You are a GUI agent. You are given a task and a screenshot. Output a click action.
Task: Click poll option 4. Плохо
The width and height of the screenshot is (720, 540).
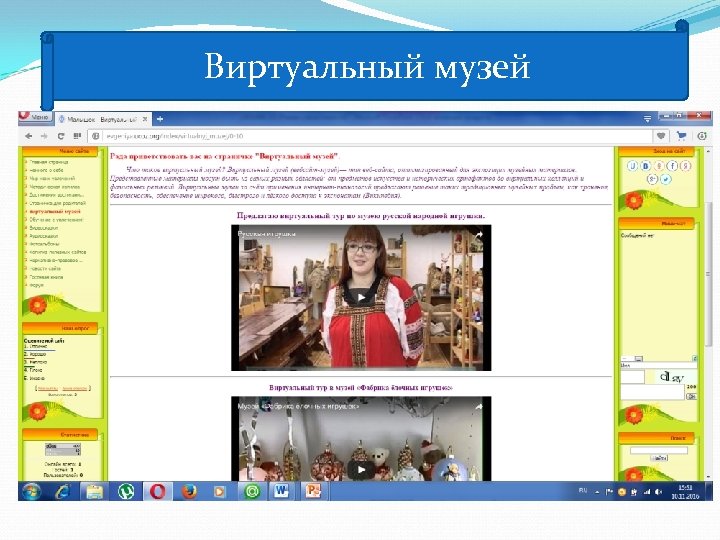pyautogui.click(x=33, y=370)
